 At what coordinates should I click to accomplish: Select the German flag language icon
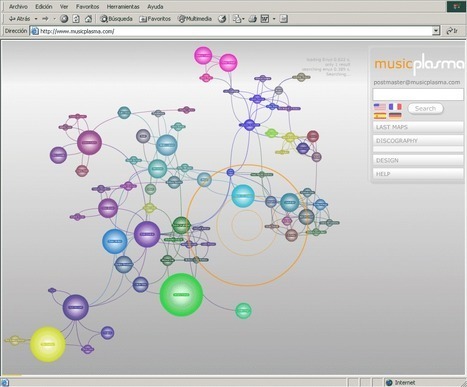pyautogui.click(x=395, y=116)
